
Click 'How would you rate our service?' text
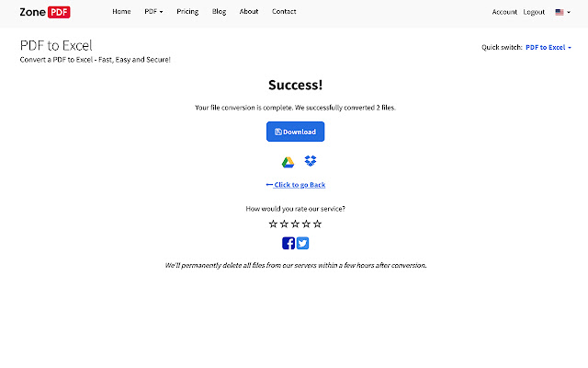[296, 209]
